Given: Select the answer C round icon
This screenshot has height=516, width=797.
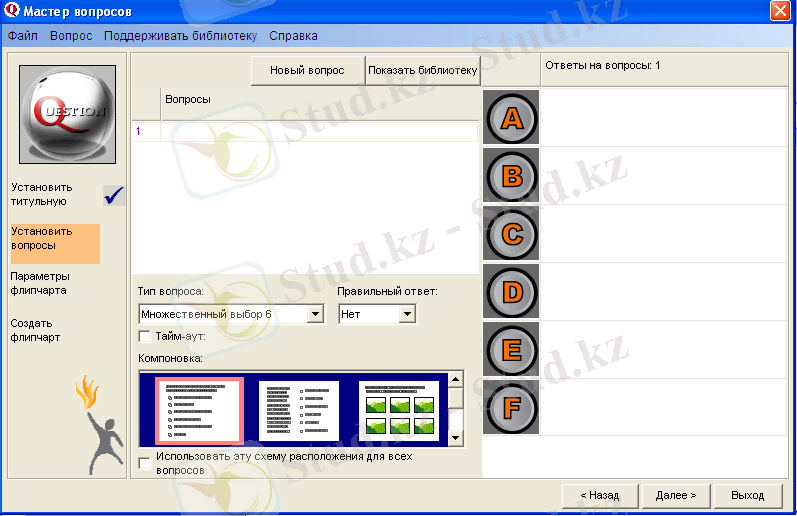Looking at the screenshot, I should (511, 235).
